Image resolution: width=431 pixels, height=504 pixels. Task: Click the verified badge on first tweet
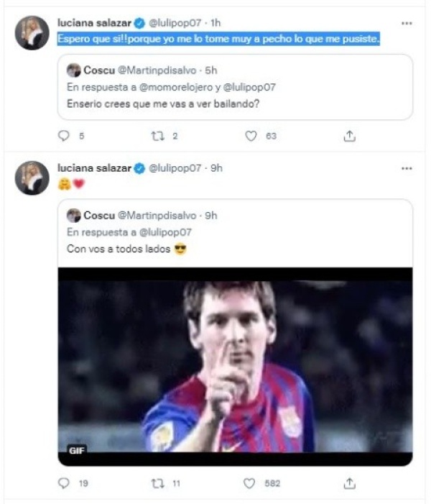coord(140,23)
